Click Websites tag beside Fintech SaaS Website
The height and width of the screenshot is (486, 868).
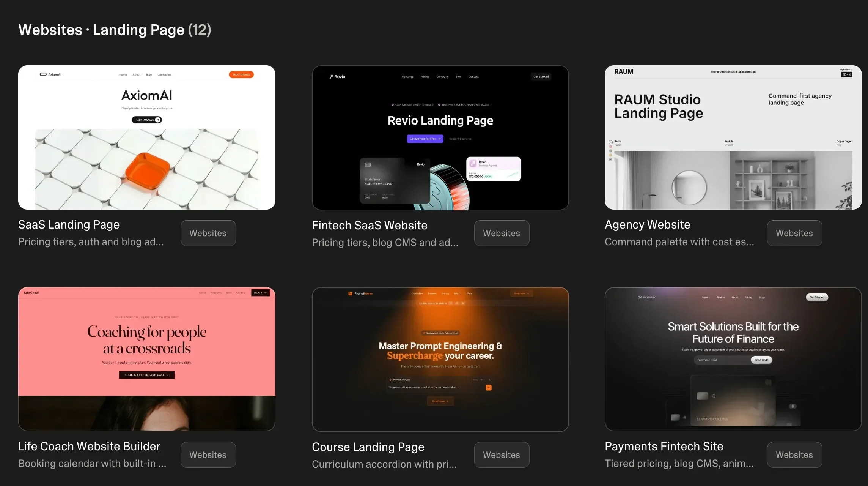tap(502, 233)
